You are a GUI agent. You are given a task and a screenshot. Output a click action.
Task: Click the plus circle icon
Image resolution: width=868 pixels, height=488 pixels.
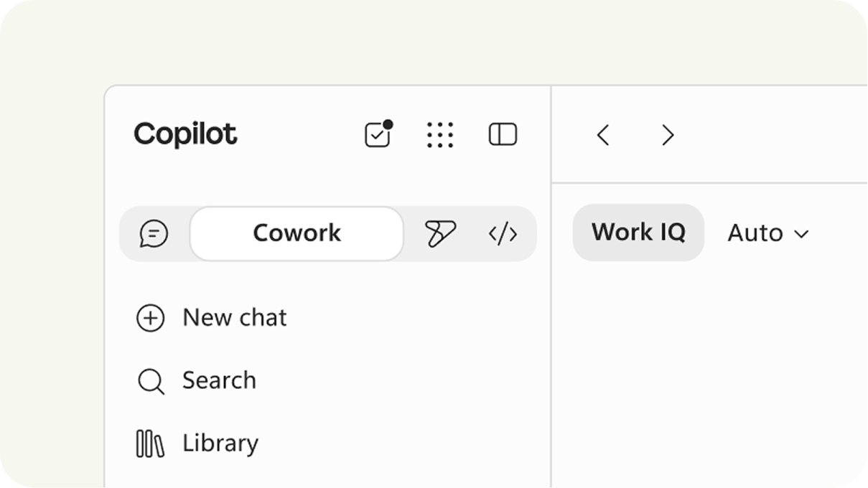click(151, 318)
